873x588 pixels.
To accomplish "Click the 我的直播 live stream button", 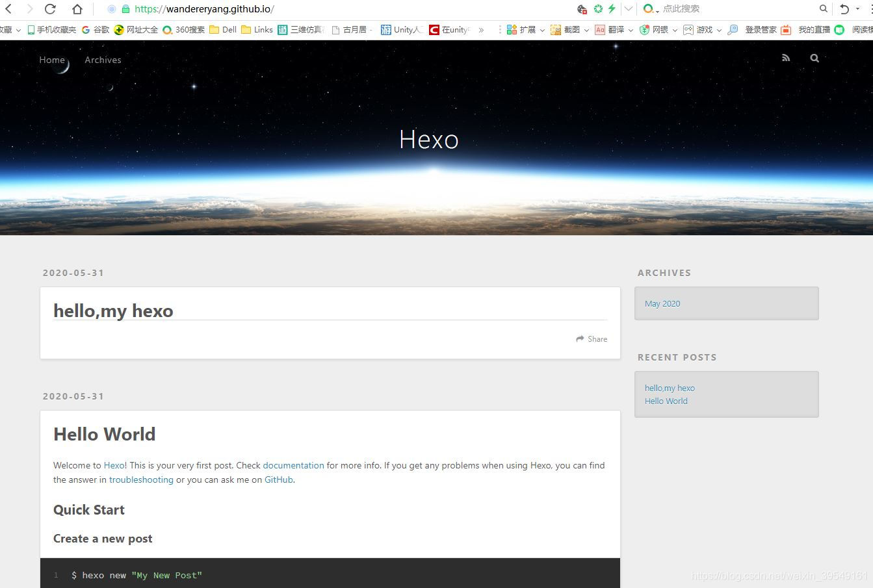I will coord(807,30).
